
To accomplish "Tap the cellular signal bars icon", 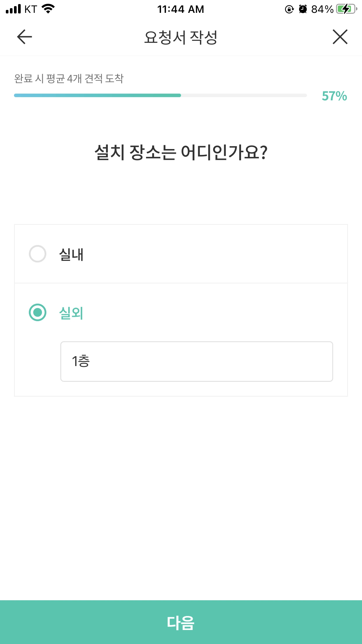I will click(13, 9).
